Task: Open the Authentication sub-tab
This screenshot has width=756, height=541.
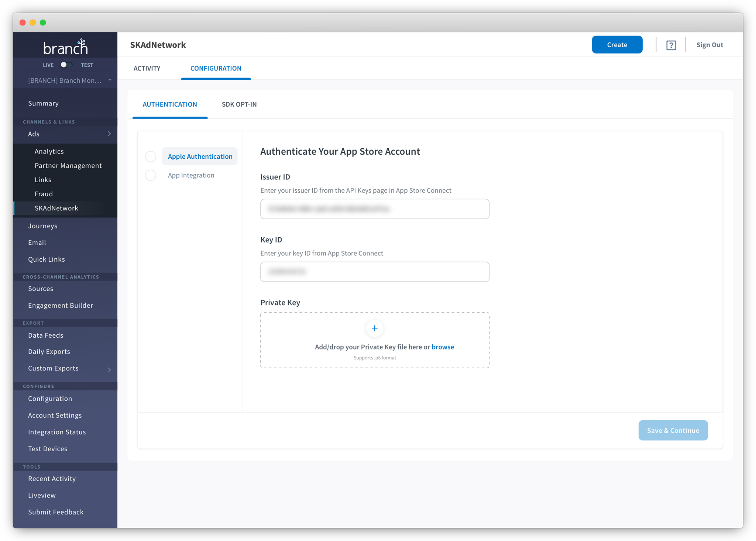Action: click(170, 104)
